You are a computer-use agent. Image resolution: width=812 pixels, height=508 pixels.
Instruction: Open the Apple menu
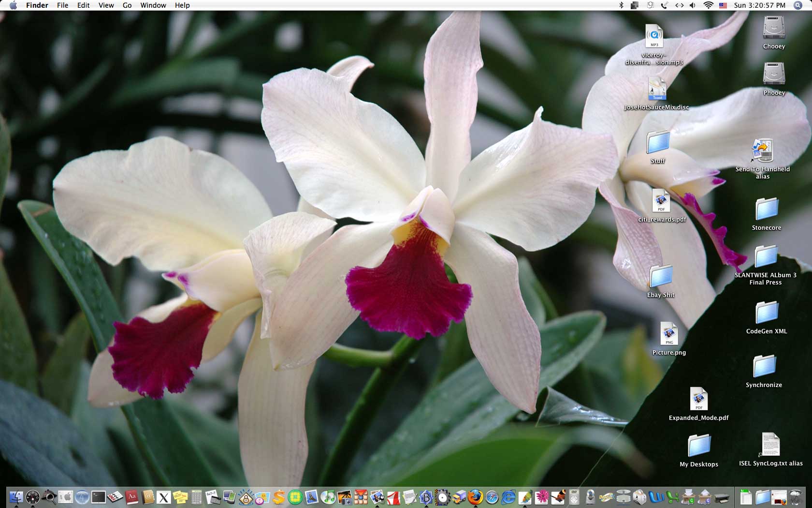click(13, 5)
